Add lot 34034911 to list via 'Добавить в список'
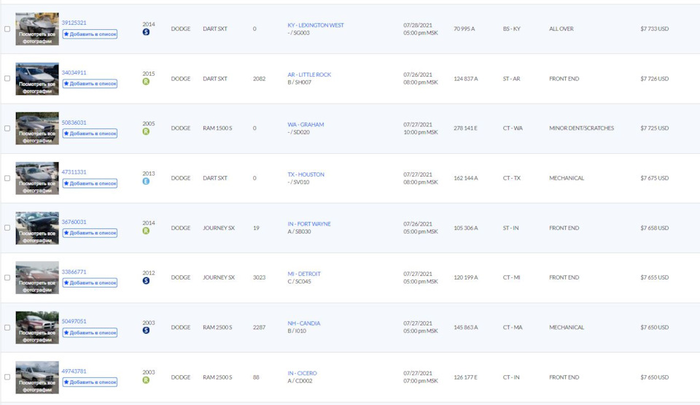The width and height of the screenshot is (700, 405). pyautogui.click(x=90, y=84)
